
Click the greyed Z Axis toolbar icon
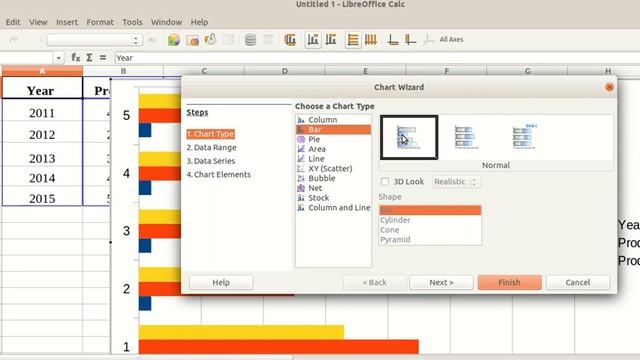click(428, 40)
